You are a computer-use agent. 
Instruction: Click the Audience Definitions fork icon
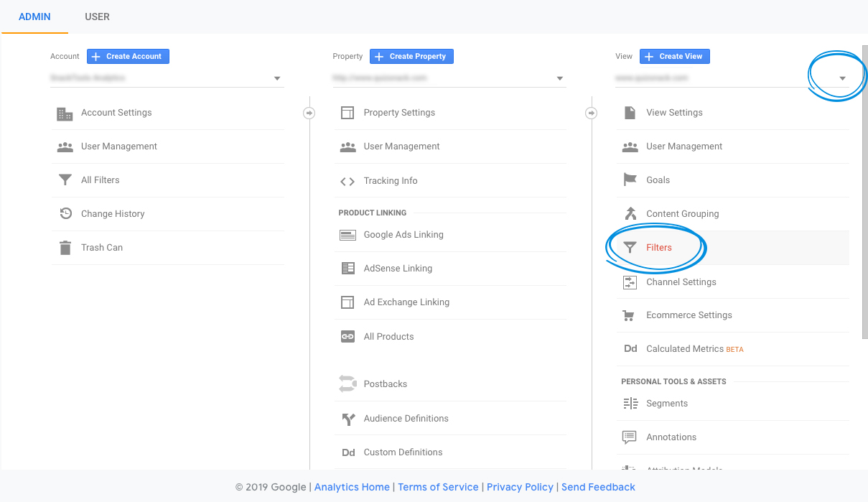coord(347,419)
